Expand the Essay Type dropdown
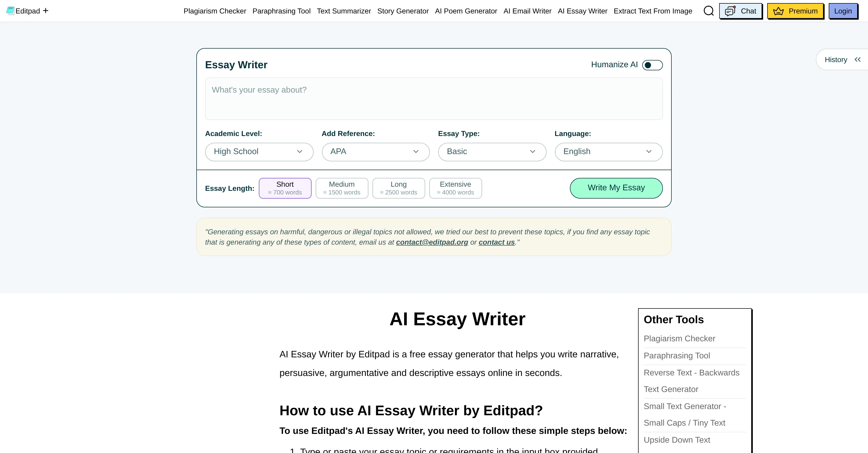The height and width of the screenshot is (453, 868). point(492,152)
